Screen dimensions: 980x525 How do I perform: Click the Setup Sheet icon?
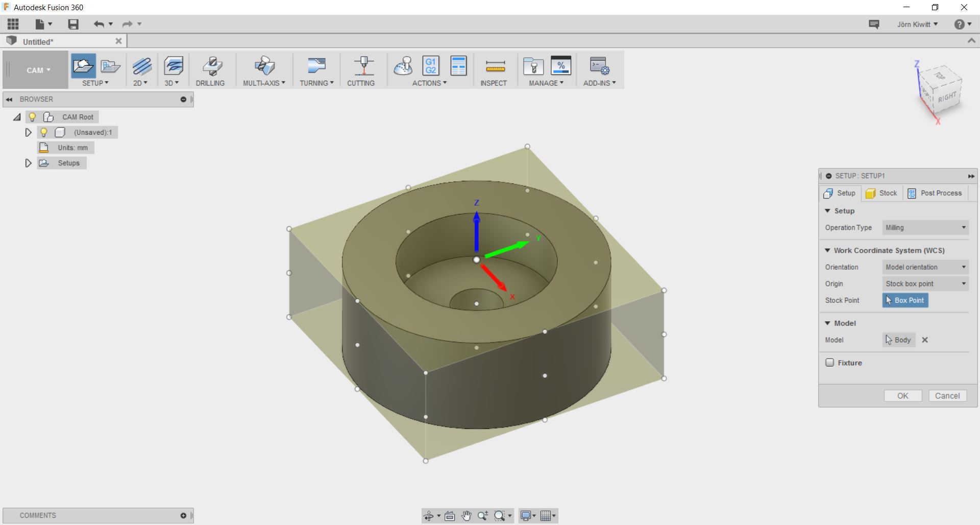coord(459,66)
